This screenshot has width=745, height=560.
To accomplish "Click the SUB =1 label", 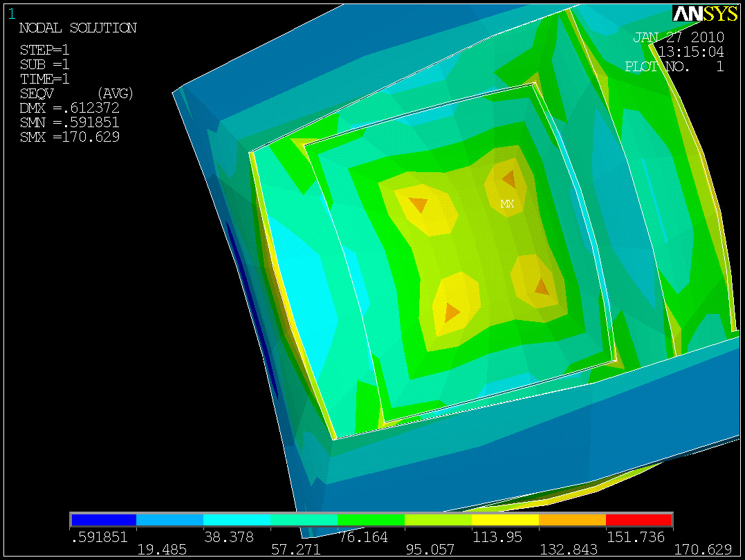I will coord(44,64).
